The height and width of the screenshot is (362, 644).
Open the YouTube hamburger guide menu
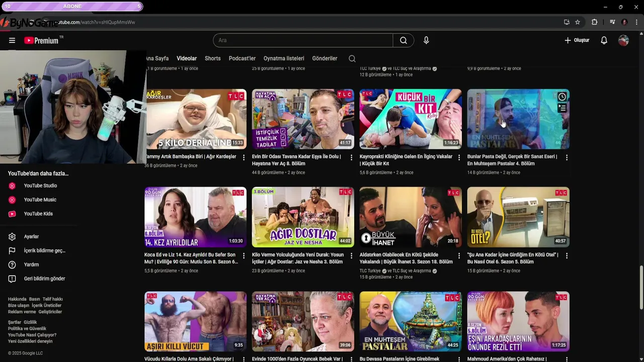[x=12, y=40]
